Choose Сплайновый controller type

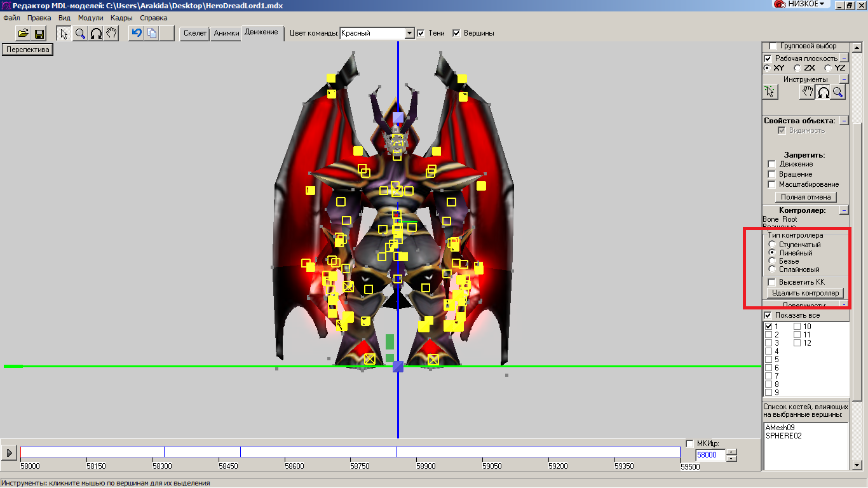(772, 269)
